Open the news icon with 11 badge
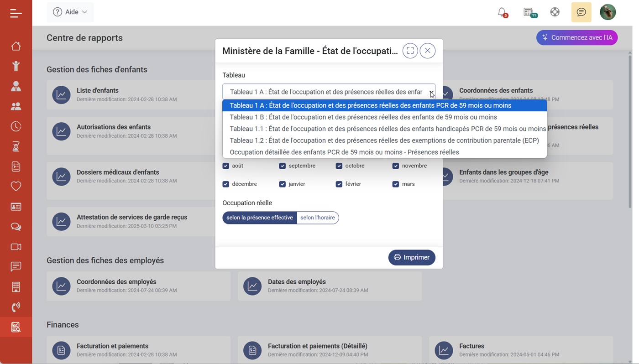639x364 pixels. 528,13
